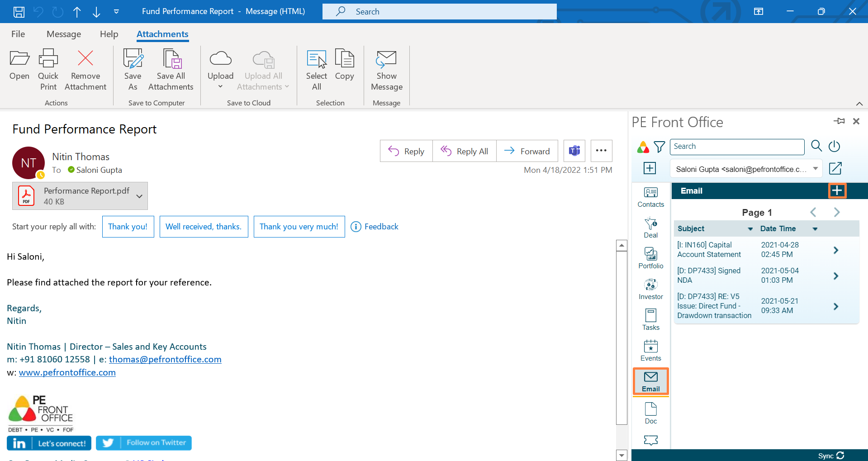Open the Saloni Gupta sender dropdown
868x461 pixels.
point(815,169)
